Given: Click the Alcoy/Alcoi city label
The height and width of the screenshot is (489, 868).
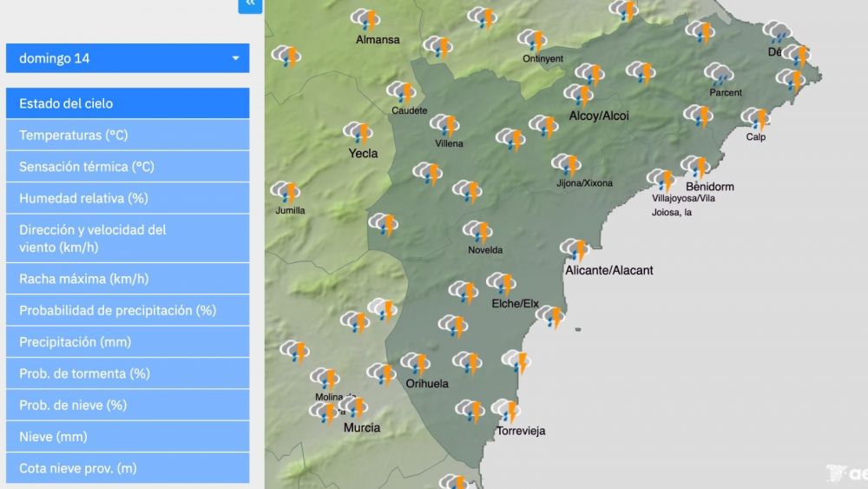Looking at the screenshot, I should pyautogui.click(x=599, y=116).
